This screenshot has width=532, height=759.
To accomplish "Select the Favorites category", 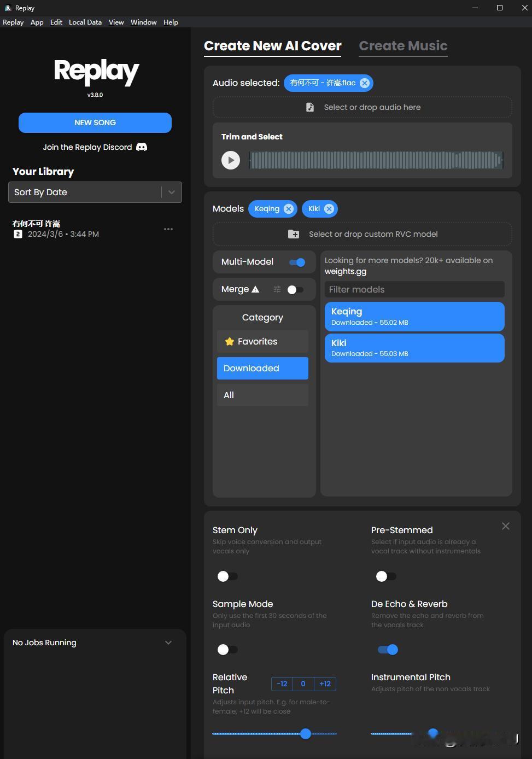I will click(262, 341).
